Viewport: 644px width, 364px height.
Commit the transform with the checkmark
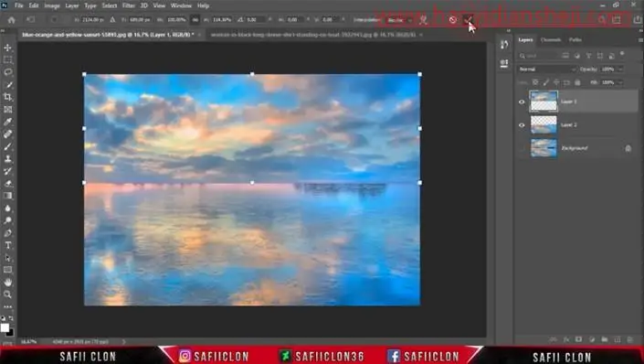point(468,20)
